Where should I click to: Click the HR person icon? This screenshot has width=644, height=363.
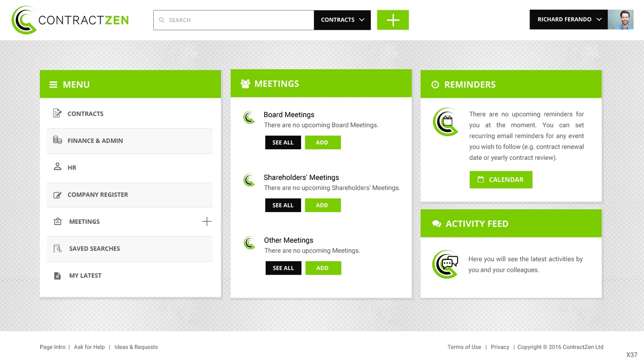[58, 166]
